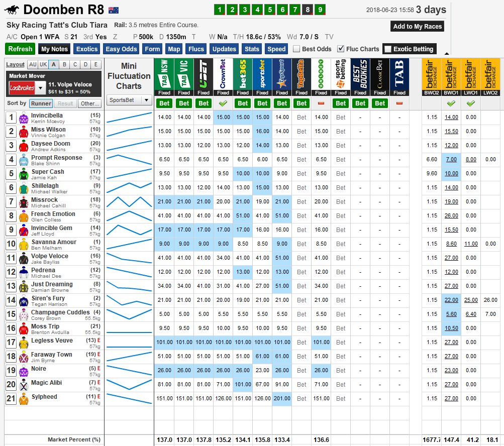Image resolution: width=504 pixels, height=446 pixels.
Task: Open the Easy Odds tab
Action: point(121,49)
